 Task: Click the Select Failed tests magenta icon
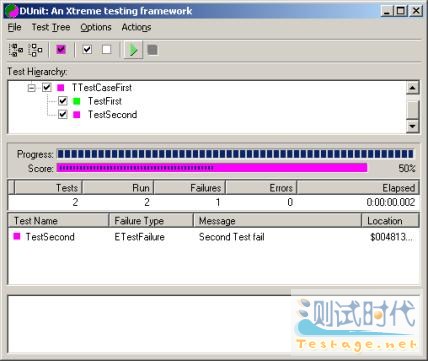(x=61, y=50)
